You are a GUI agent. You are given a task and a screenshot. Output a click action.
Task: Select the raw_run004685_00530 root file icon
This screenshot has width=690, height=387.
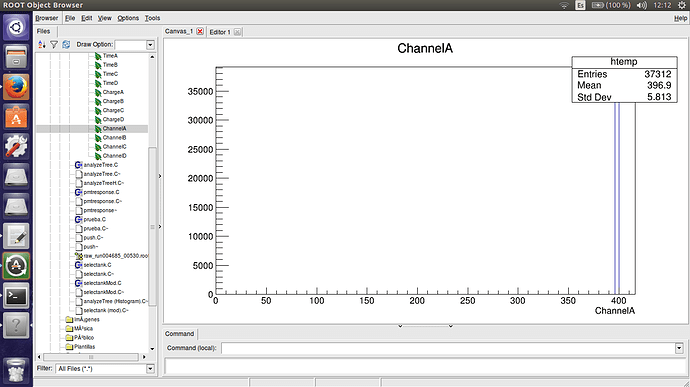[79, 256]
